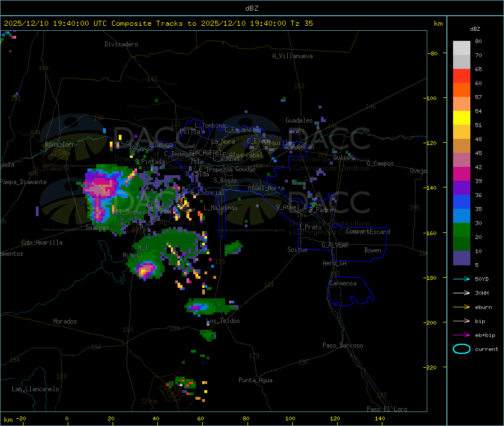The width and height of the screenshot is (504, 426).
Task: Click the 'R_Padre' map label
Action: 321,210
